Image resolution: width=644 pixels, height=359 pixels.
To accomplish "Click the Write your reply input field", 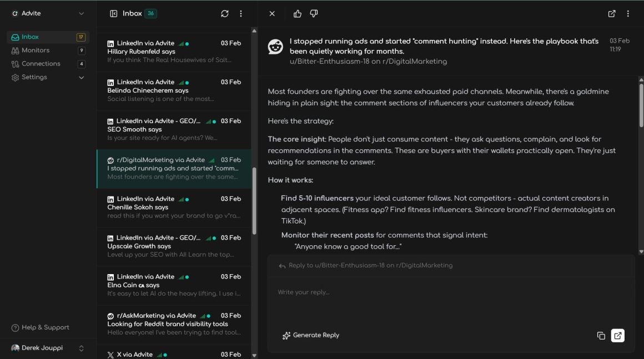I will pos(389,292).
